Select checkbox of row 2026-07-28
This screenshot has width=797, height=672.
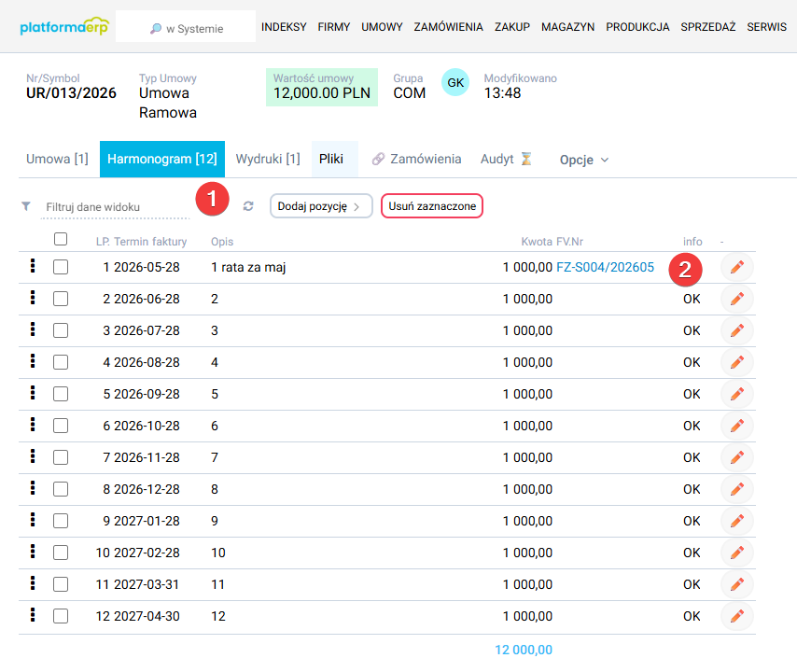tap(61, 330)
